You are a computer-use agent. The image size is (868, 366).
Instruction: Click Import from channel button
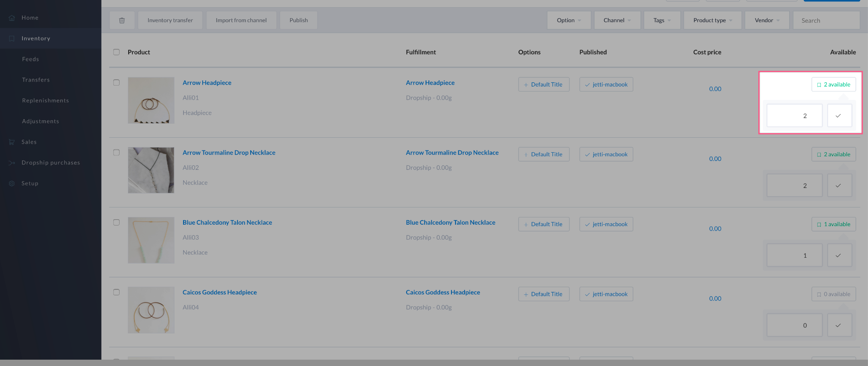[x=241, y=20]
